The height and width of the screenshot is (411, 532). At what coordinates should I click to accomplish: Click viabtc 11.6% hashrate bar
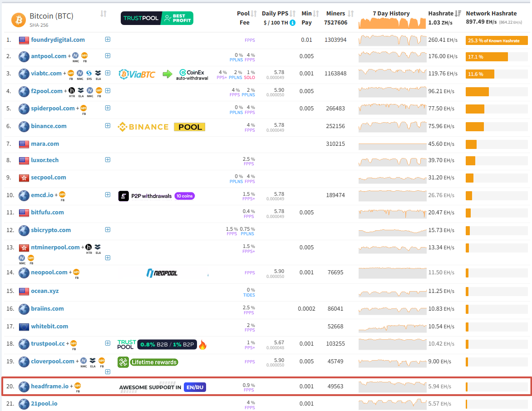point(480,74)
